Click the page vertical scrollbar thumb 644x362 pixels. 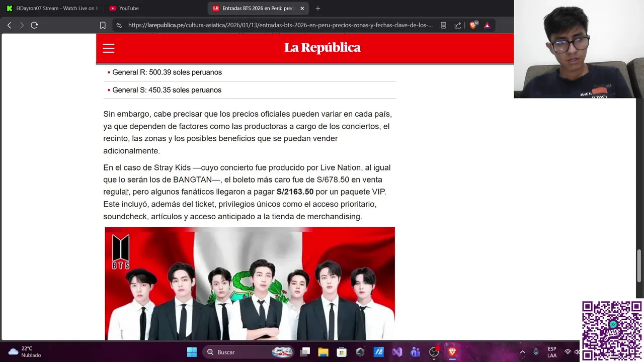pyautogui.click(x=640, y=265)
